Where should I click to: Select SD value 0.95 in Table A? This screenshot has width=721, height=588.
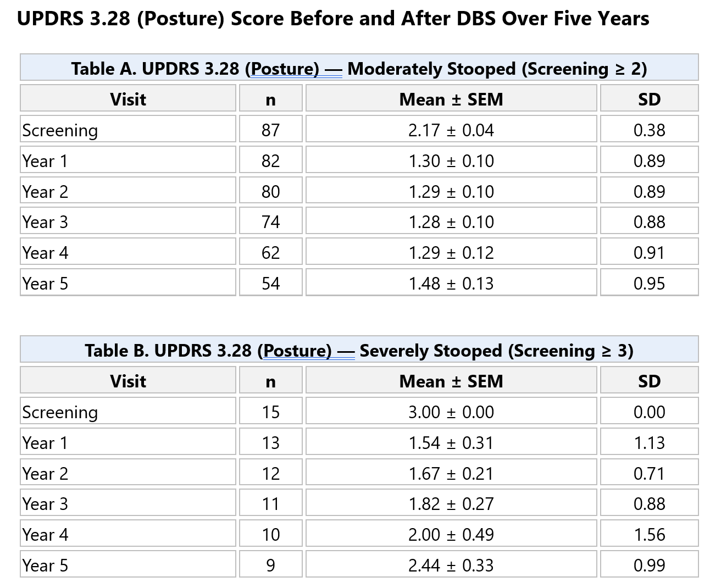649,283
